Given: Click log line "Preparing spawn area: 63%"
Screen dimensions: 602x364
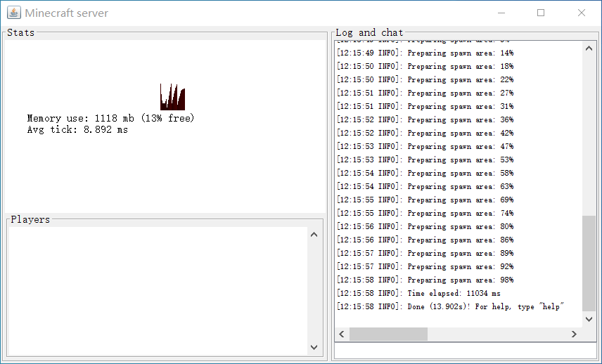Looking at the screenshot, I should 425,186.
